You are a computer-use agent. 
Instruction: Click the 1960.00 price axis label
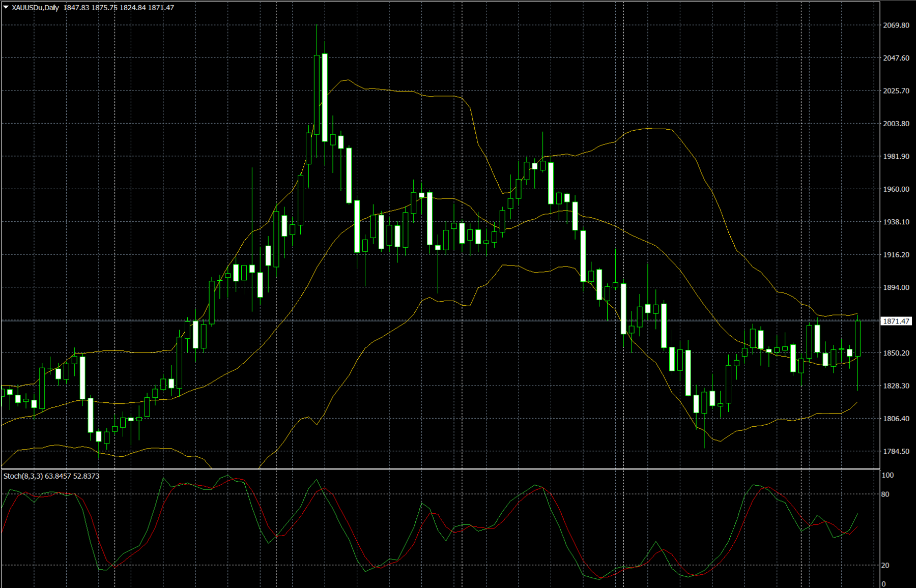[x=896, y=189]
